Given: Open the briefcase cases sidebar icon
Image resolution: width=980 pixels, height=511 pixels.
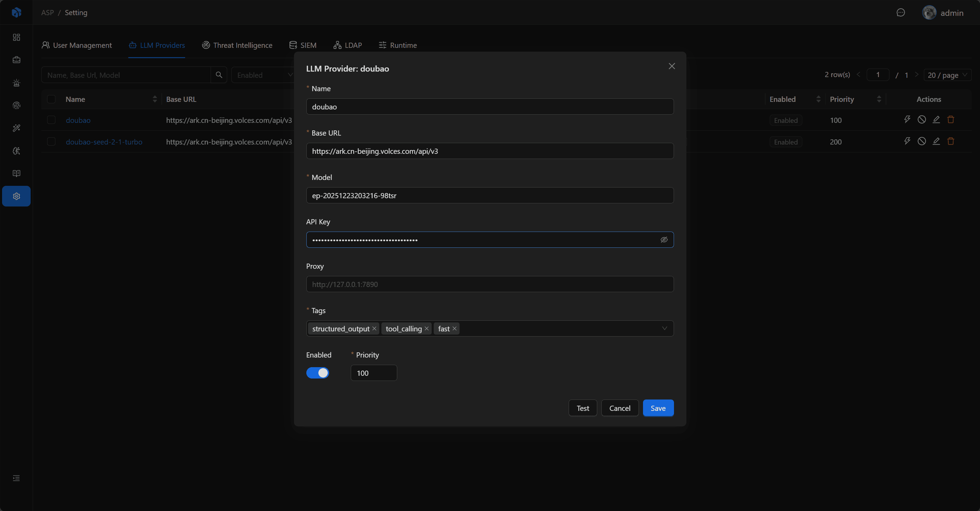Looking at the screenshot, I should click(17, 60).
